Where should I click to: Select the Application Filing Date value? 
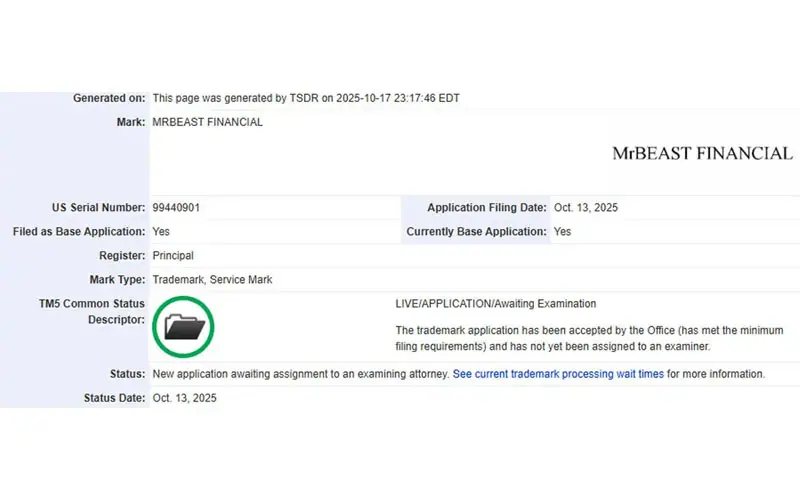pos(586,208)
